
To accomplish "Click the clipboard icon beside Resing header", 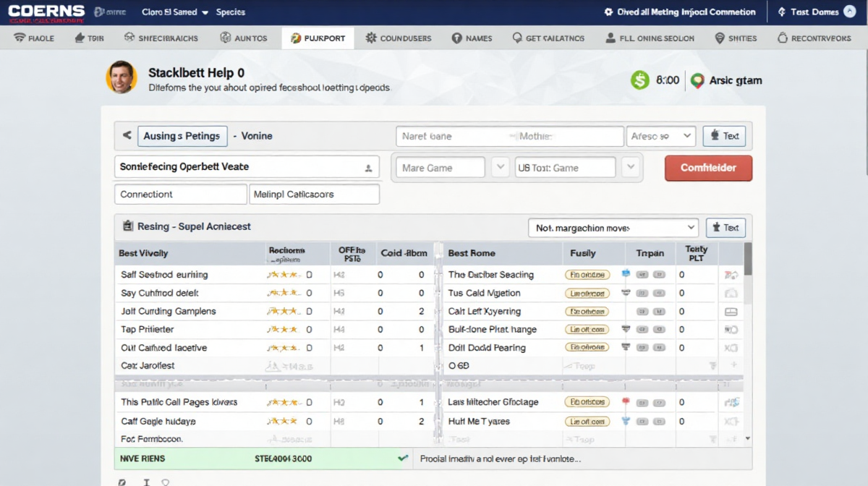I will tap(127, 226).
